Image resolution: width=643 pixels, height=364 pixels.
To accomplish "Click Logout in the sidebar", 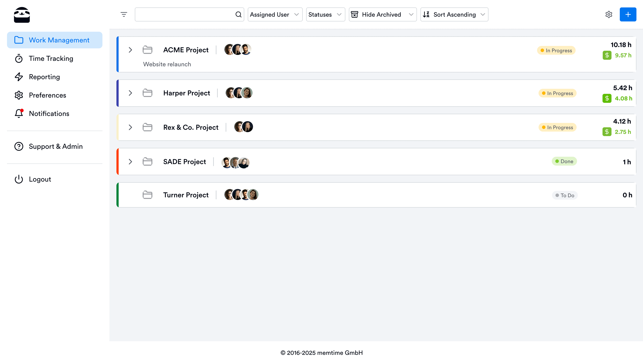I will (40, 179).
